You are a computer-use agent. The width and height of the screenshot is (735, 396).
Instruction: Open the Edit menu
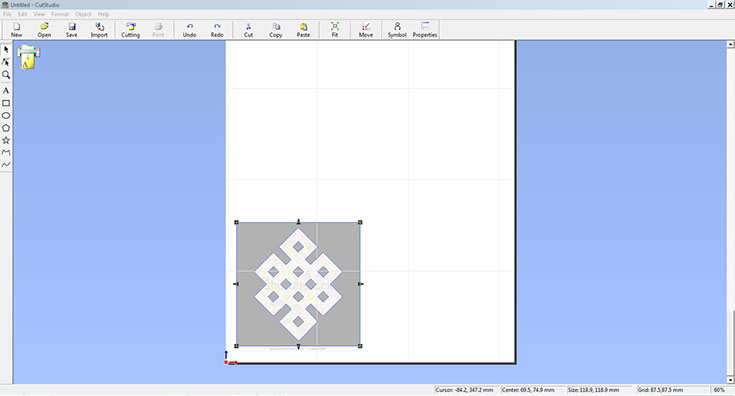(x=22, y=14)
